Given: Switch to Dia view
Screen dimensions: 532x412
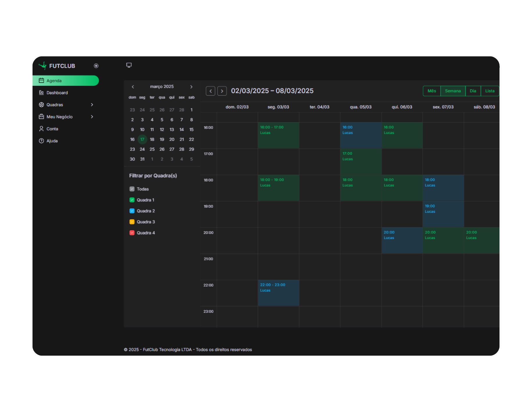Looking at the screenshot, I should 473,91.
